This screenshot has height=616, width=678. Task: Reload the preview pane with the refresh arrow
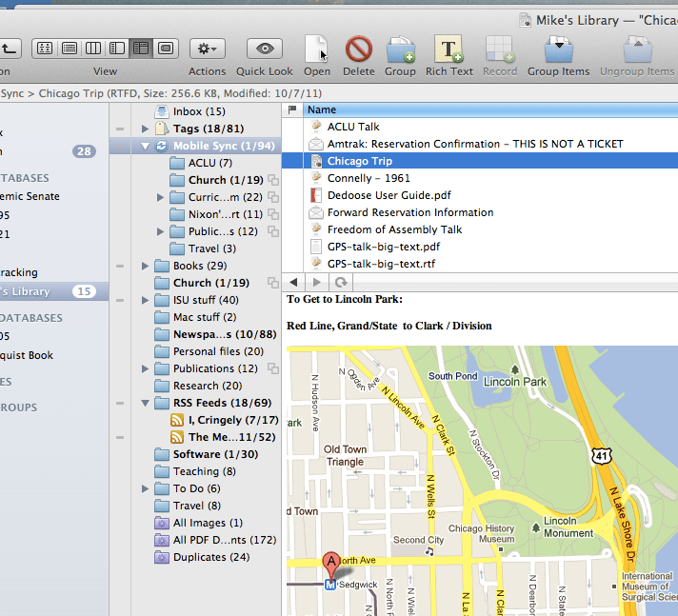(341, 283)
